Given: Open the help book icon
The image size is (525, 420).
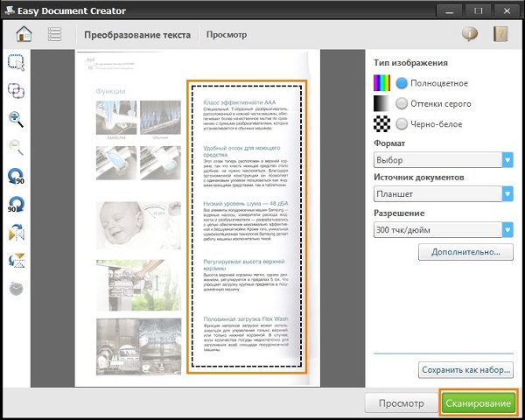Looking at the screenshot, I should coord(500,35).
